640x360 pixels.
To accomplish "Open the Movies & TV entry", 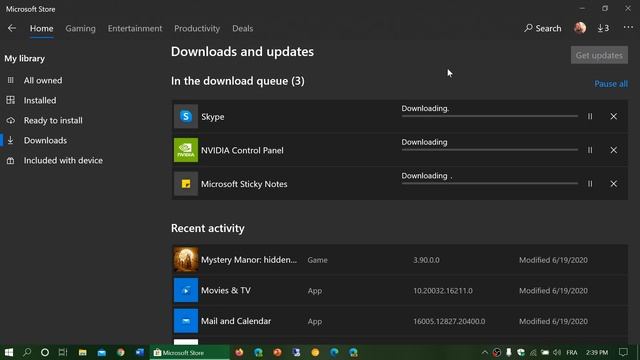I will (400, 290).
